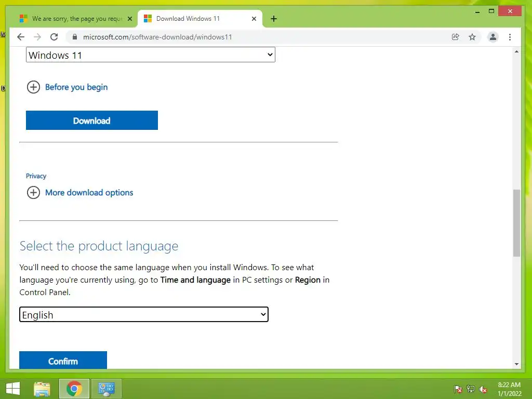Image resolution: width=532 pixels, height=399 pixels.
Task: Open Chrome three-dot menu
Action: click(x=510, y=37)
